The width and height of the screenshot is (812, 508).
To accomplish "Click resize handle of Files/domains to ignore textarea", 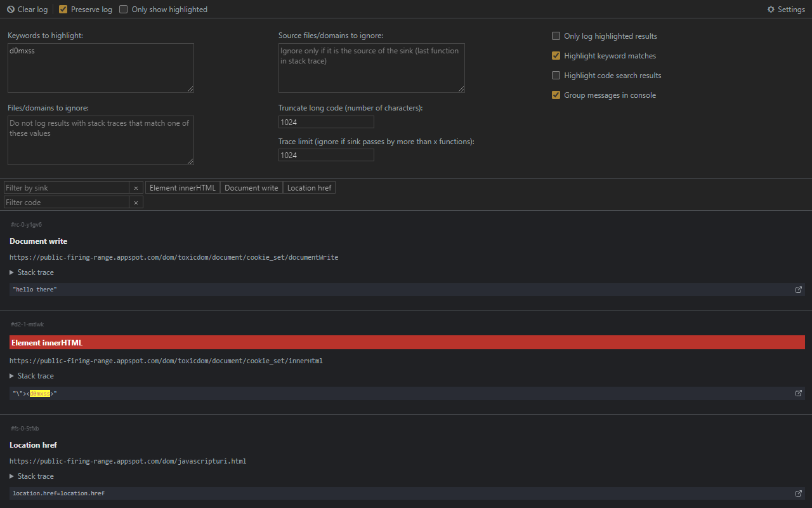I will pos(190,161).
